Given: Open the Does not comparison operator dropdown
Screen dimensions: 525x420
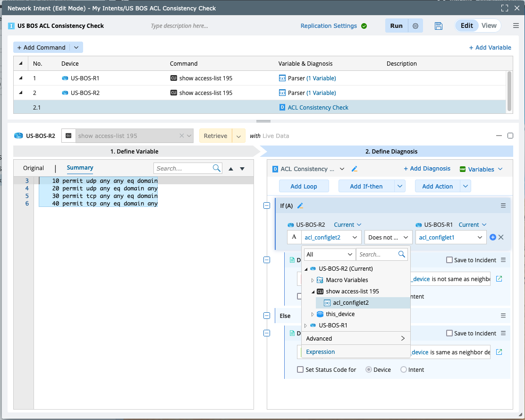Looking at the screenshot, I should click(388, 237).
